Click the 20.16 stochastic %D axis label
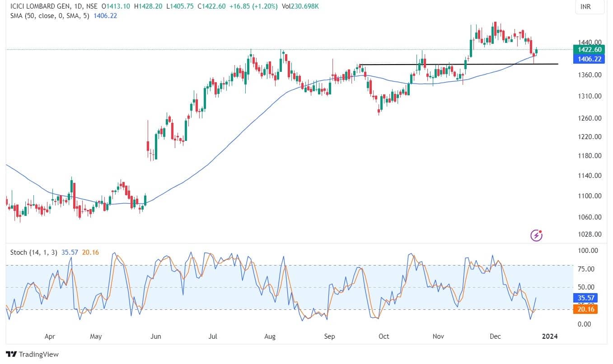The image size is (613, 364). point(585,309)
